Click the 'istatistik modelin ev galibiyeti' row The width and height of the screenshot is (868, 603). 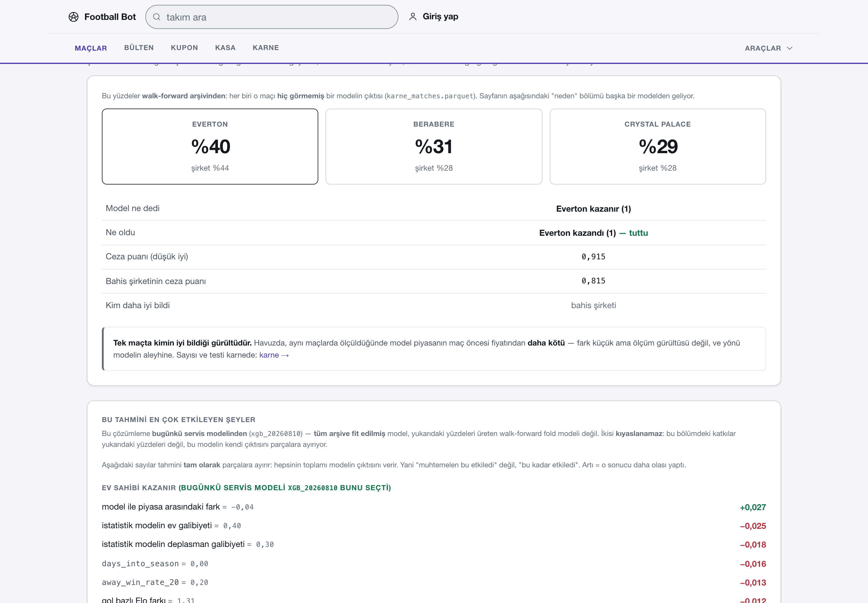[x=434, y=526]
